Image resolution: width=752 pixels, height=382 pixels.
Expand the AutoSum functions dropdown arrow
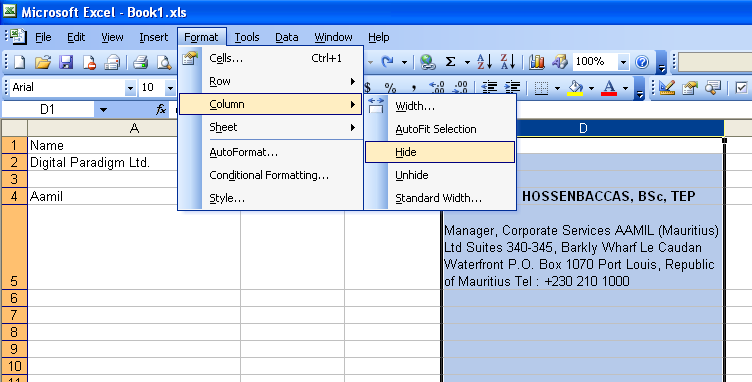(467, 62)
